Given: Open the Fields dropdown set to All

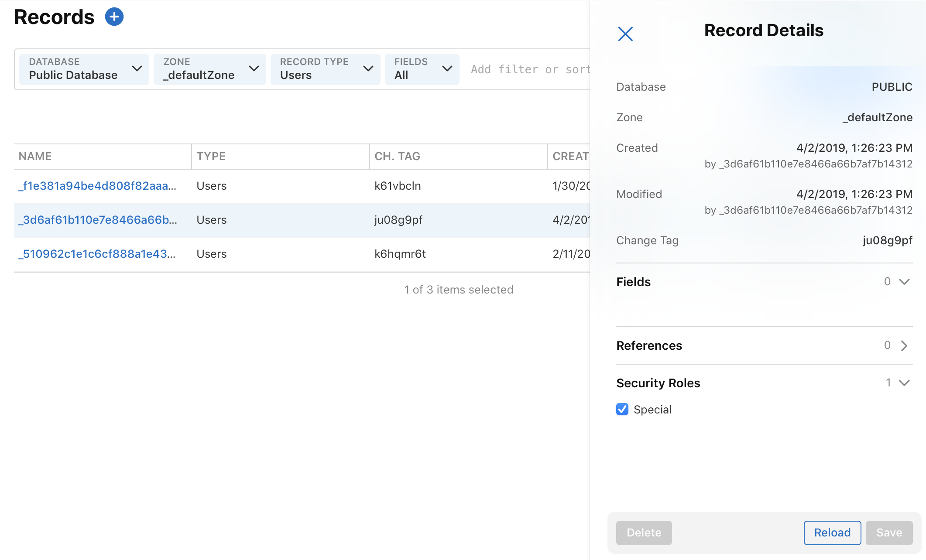Looking at the screenshot, I should (422, 69).
